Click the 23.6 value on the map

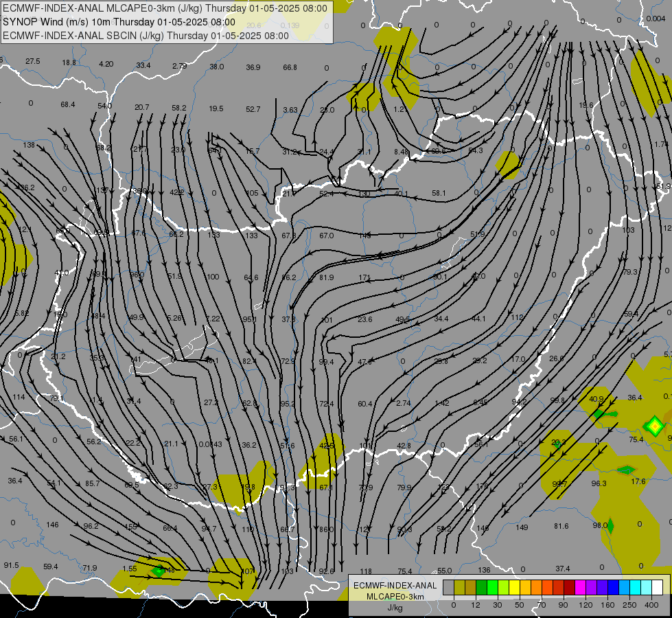pos(364,319)
